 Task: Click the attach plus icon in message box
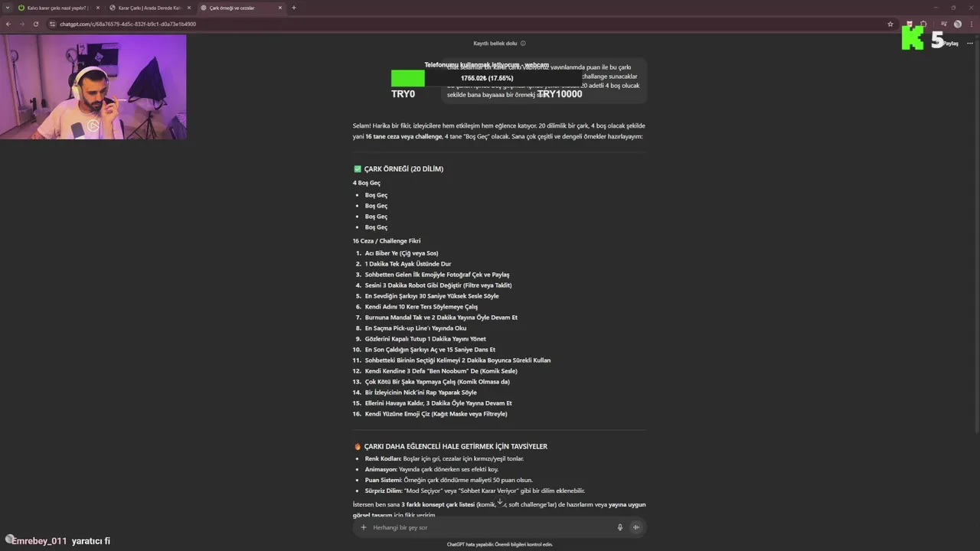364,527
